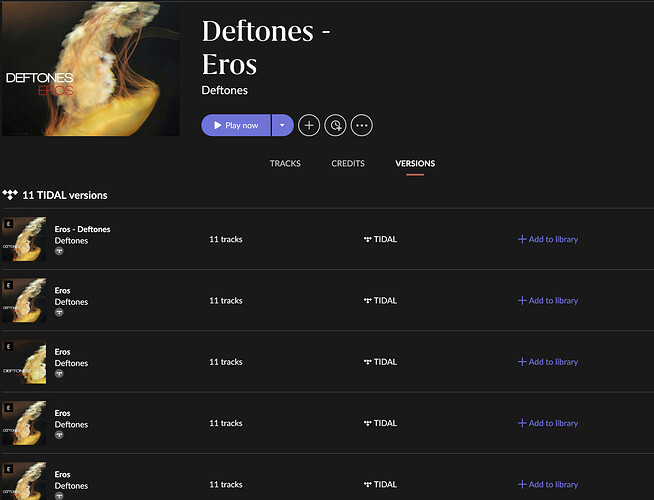Click the radio-with-plus icon beside the plus button
This screenshot has width=654, height=500.
(335, 125)
